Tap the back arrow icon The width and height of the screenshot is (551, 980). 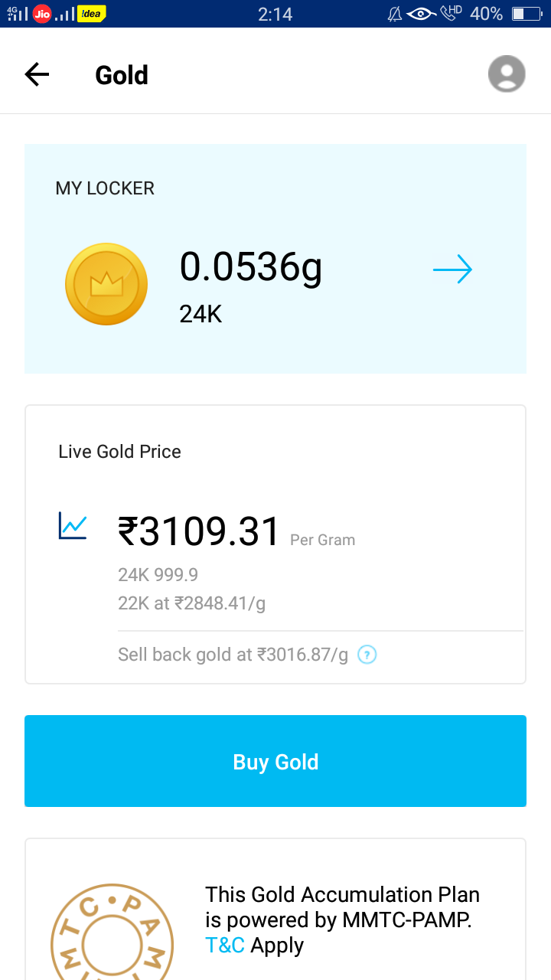[x=37, y=74]
